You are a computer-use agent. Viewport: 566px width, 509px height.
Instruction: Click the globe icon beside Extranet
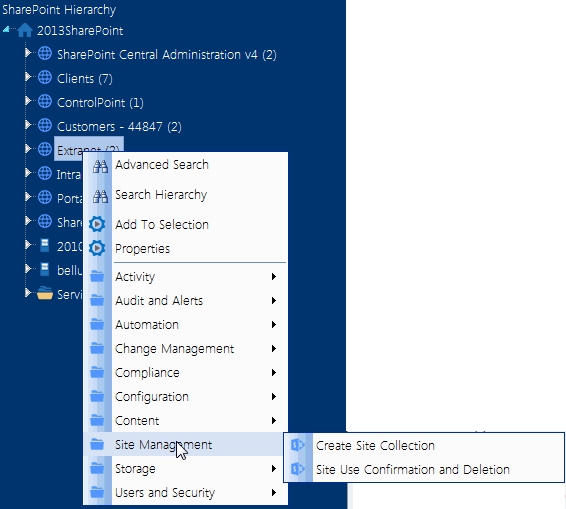pyautogui.click(x=45, y=149)
